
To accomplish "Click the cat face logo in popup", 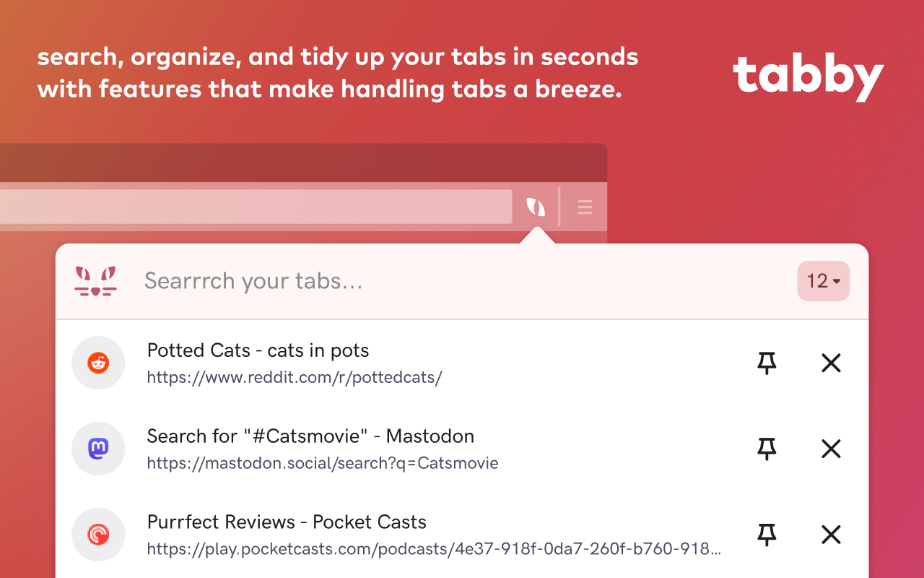I will coord(96,281).
